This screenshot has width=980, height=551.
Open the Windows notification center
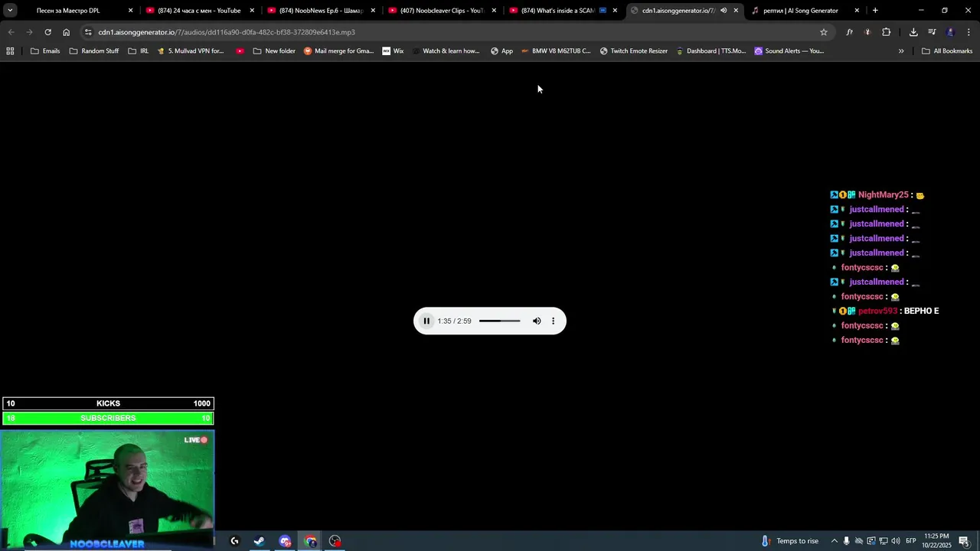pos(964,541)
